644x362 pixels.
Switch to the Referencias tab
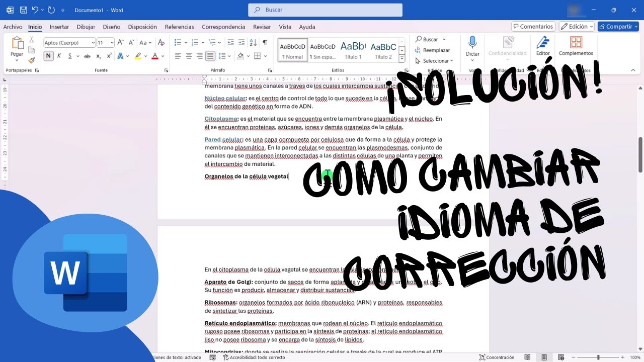click(x=180, y=27)
